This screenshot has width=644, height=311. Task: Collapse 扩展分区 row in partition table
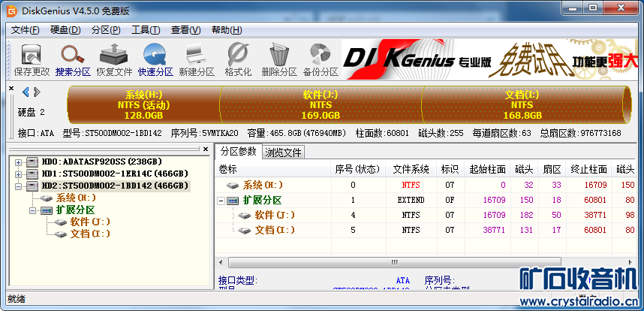[221, 201]
